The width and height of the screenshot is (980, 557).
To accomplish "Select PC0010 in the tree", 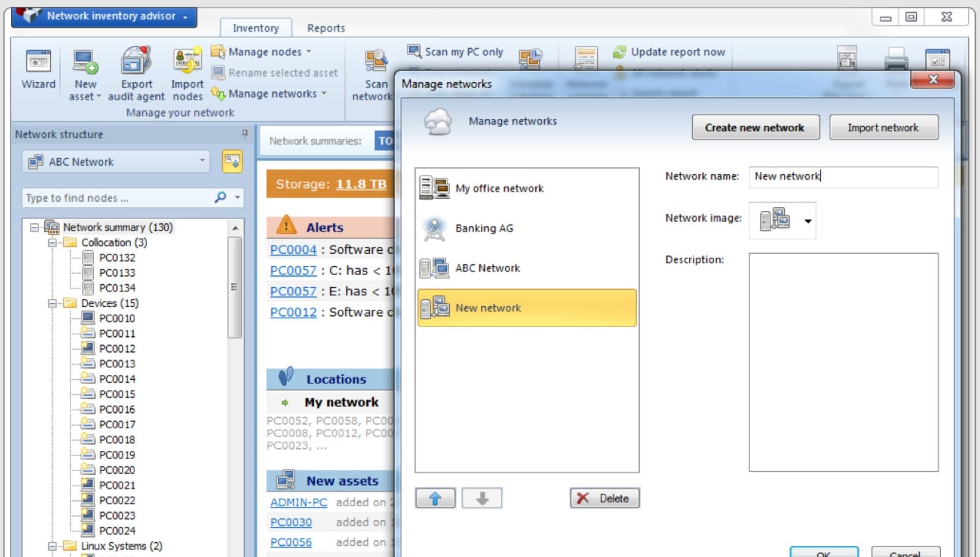I will (117, 318).
